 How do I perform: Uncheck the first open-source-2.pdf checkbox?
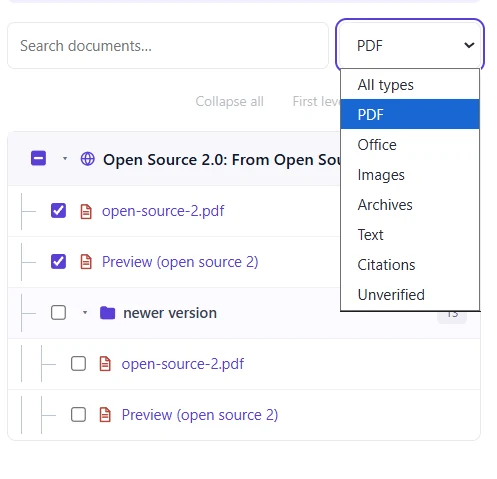(x=58, y=211)
